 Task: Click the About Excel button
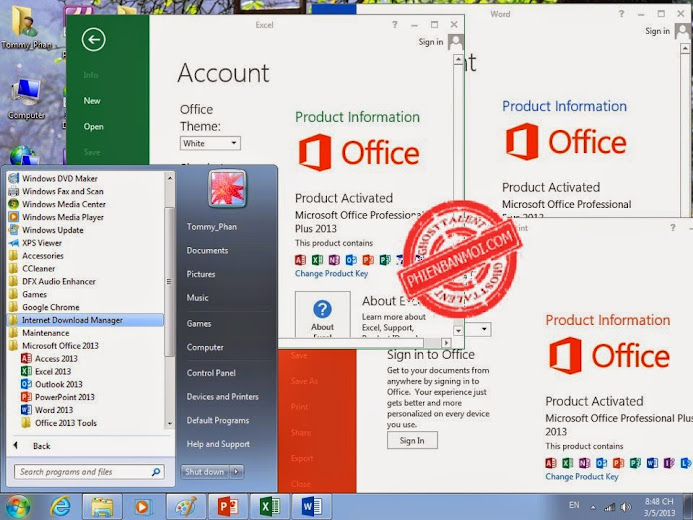click(323, 315)
